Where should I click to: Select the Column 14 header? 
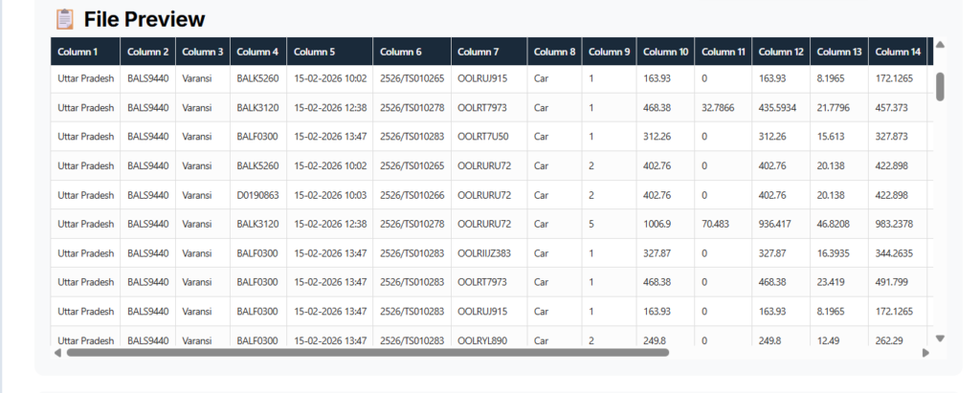pyautogui.click(x=898, y=52)
